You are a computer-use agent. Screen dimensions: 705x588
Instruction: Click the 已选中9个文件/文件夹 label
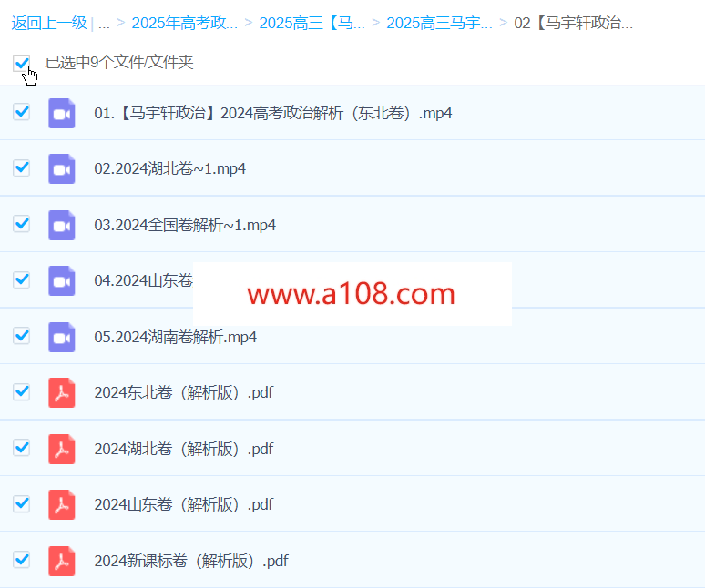(x=119, y=62)
